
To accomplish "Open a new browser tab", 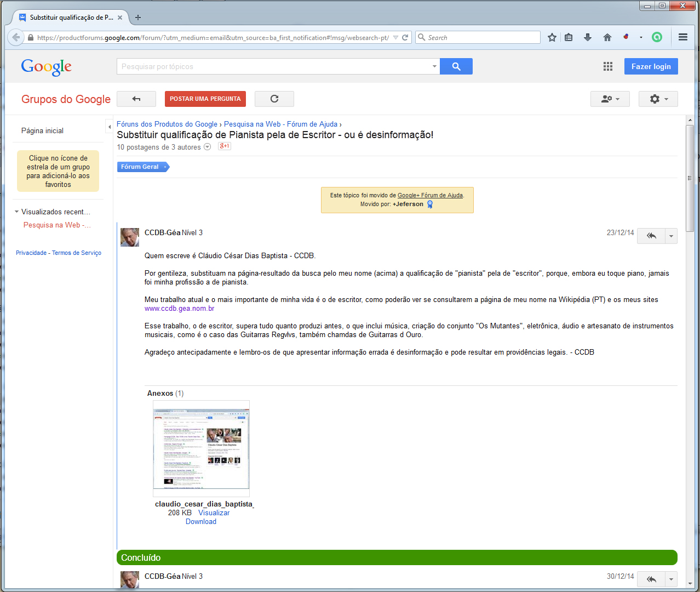I will (138, 18).
